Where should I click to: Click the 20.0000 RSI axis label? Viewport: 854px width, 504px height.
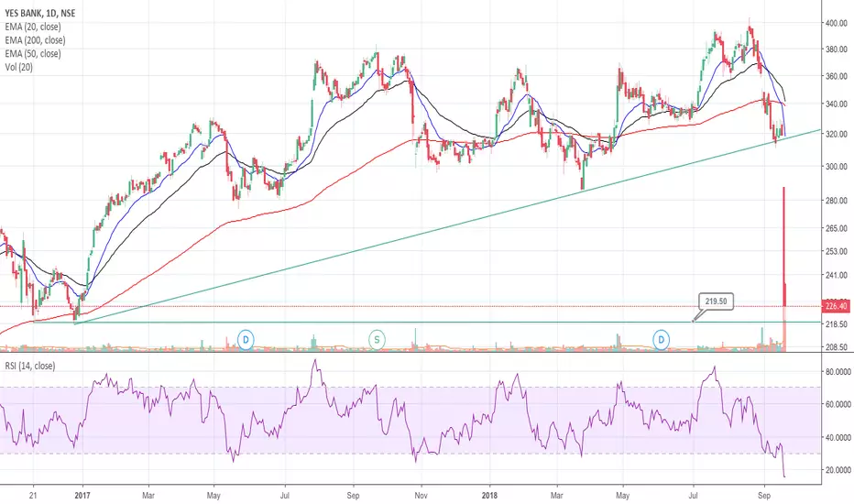pos(838,470)
